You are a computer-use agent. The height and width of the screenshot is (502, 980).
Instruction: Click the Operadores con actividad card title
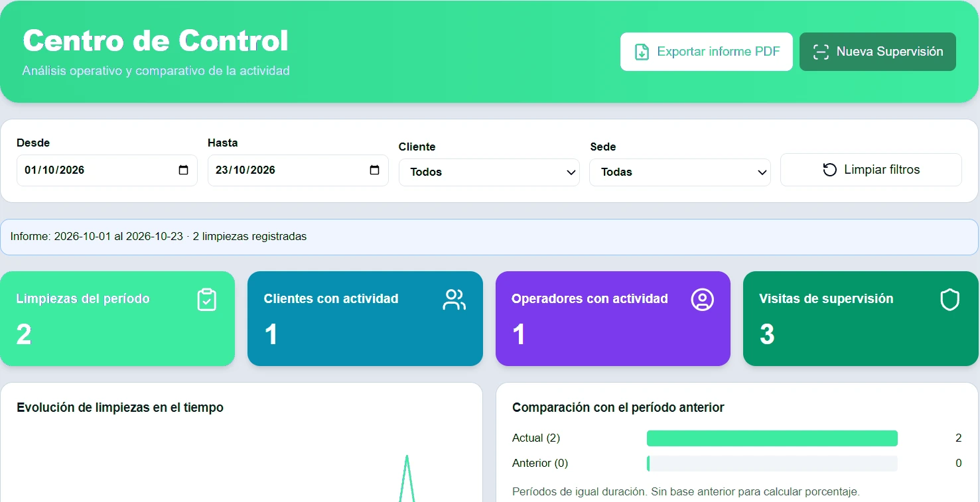click(590, 299)
